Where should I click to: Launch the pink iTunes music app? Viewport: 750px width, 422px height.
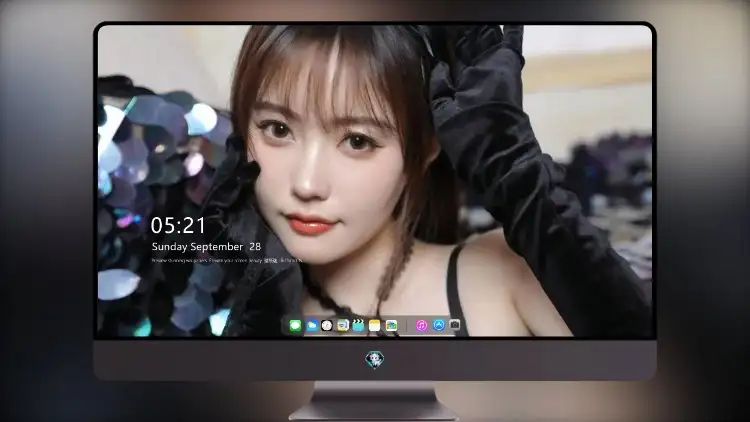coord(421,326)
